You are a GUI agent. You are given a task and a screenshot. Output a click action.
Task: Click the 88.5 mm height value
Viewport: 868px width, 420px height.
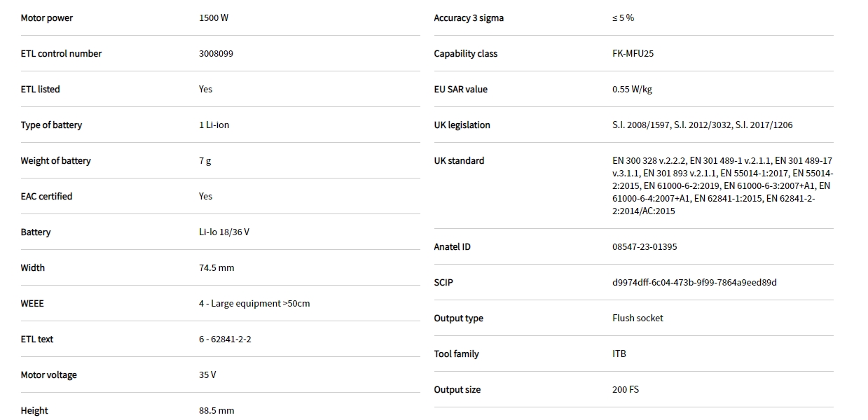(216, 411)
